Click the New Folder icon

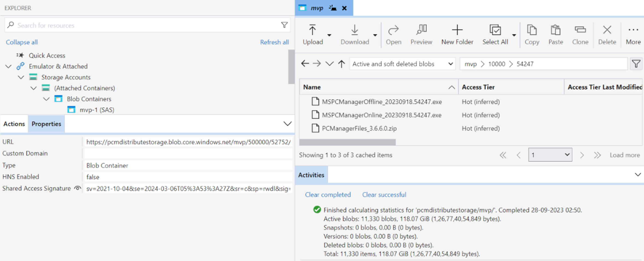tap(457, 30)
